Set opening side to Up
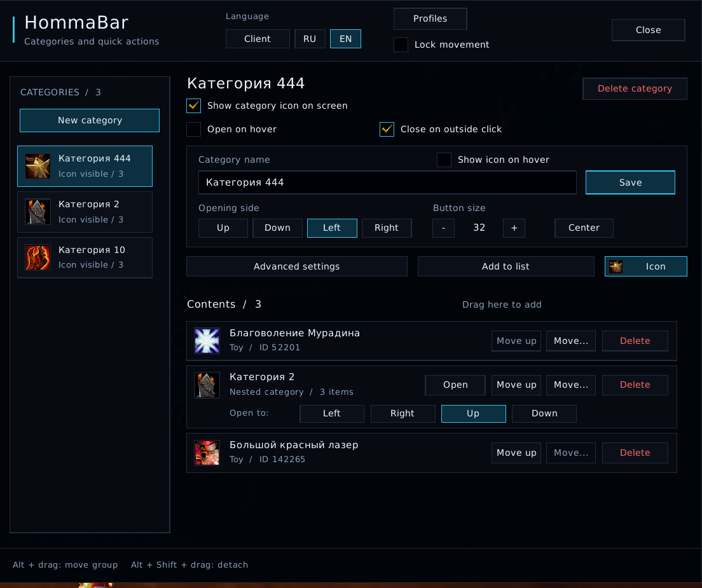 (223, 228)
